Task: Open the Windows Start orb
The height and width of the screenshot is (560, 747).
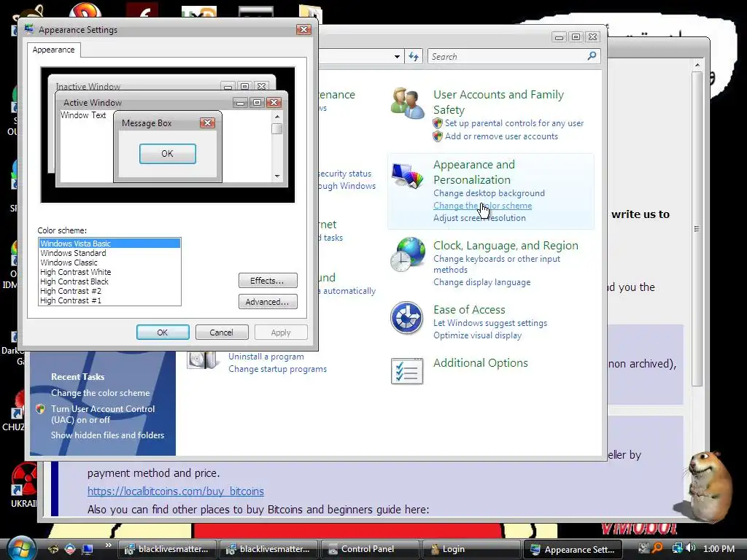Action: [21, 548]
